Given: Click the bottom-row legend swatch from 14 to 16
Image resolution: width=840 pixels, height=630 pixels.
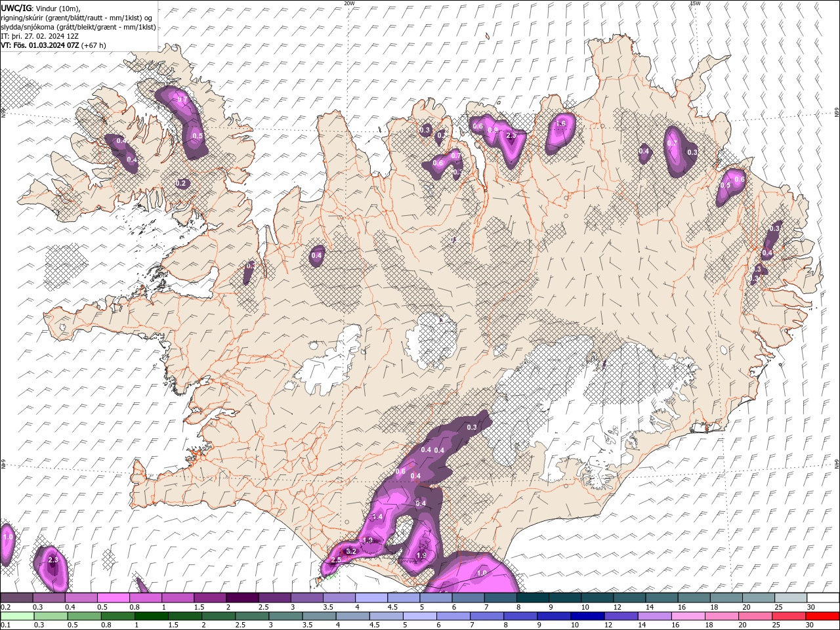Looking at the screenshot, I should (654, 616).
